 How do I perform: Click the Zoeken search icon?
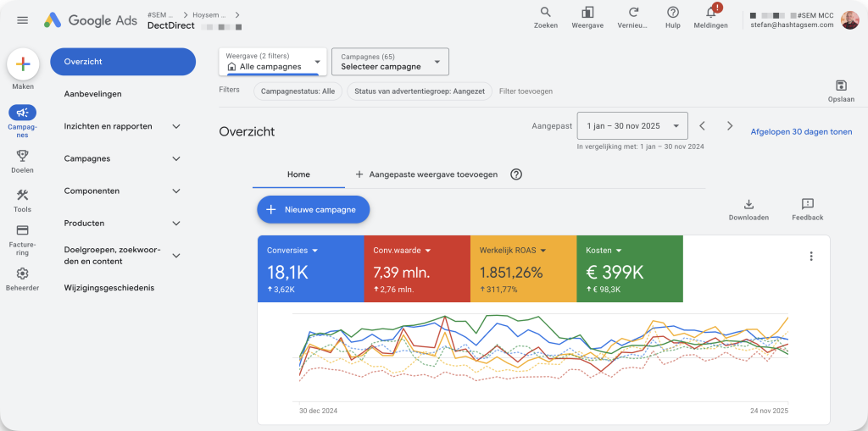[545, 13]
